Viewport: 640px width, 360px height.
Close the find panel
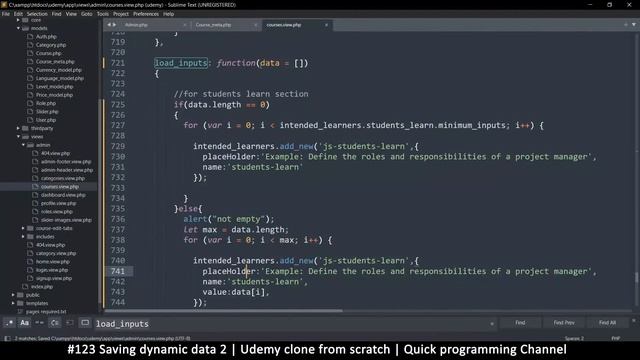coord(633,320)
